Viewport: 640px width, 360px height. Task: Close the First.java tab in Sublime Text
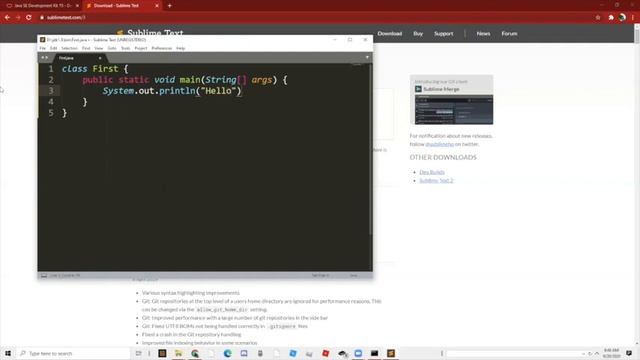click(100, 58)
